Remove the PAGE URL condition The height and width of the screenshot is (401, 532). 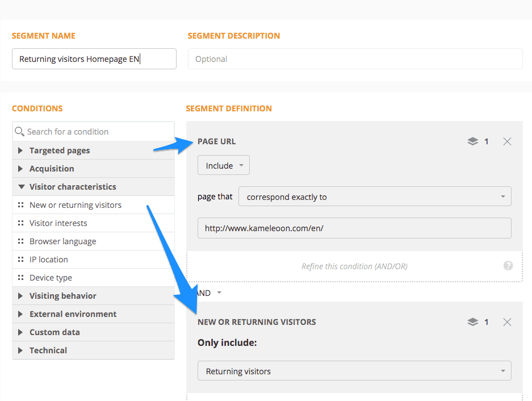tap(507, 141)
